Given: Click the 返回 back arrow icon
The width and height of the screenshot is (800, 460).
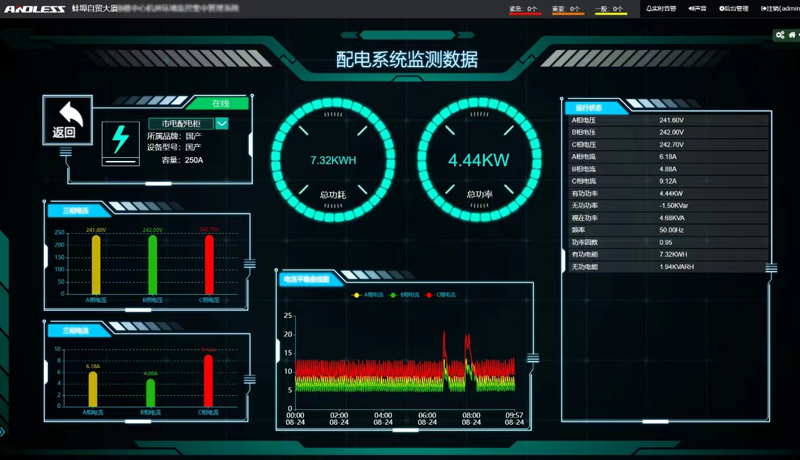Looking at the screenshot, I should tap(67, 120).
